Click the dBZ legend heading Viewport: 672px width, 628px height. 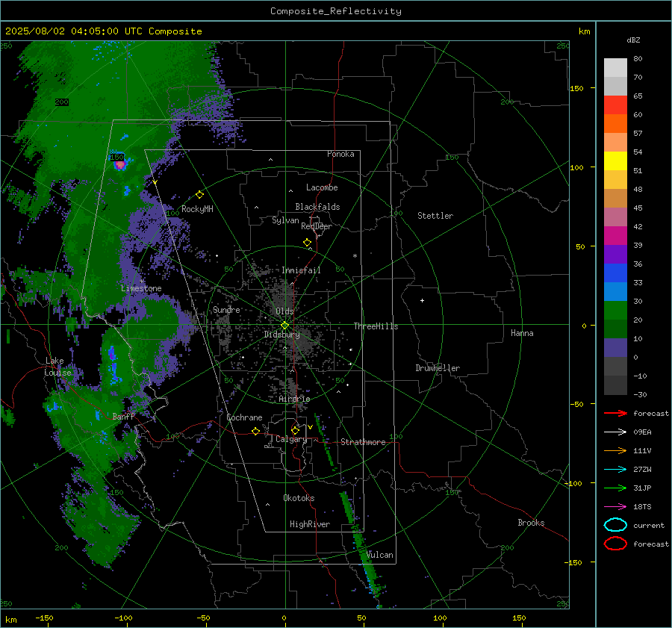(x=633, y=40)
